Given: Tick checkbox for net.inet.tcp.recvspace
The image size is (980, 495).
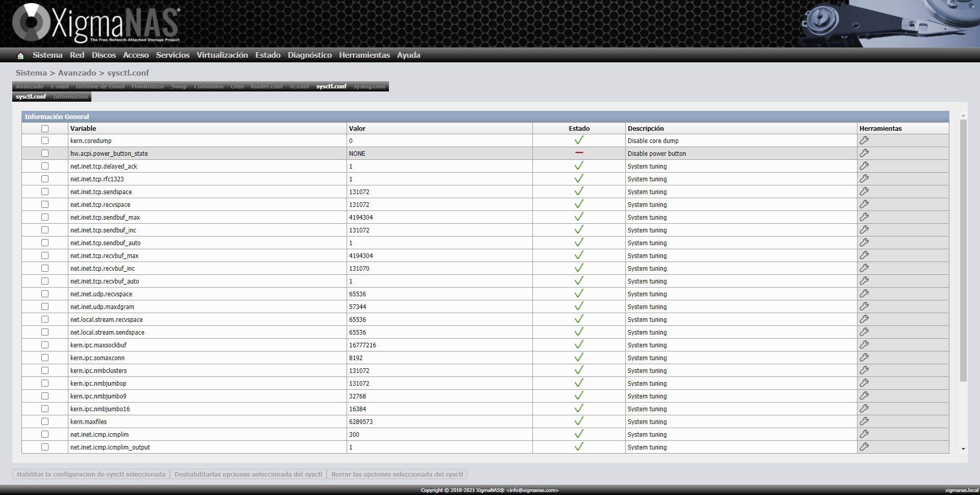Looking at the screenshot, I should coord(45,204).
